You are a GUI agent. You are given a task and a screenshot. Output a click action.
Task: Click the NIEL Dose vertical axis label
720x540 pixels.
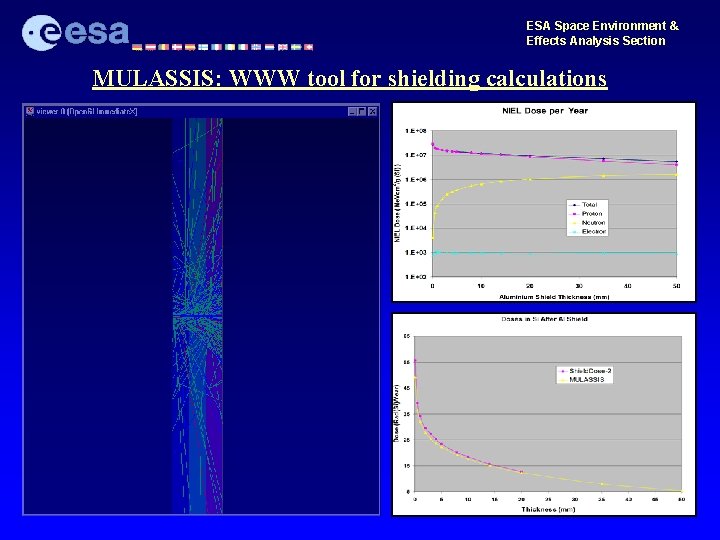click(x=398, y=203)
